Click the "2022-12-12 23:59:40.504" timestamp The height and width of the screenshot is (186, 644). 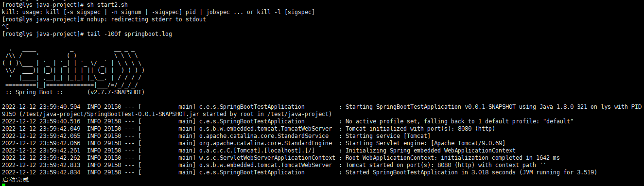(41, 107)
